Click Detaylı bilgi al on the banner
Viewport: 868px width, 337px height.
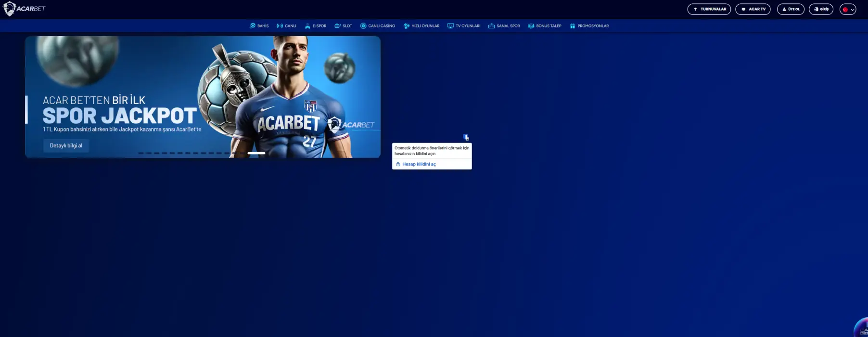(66, 145)
